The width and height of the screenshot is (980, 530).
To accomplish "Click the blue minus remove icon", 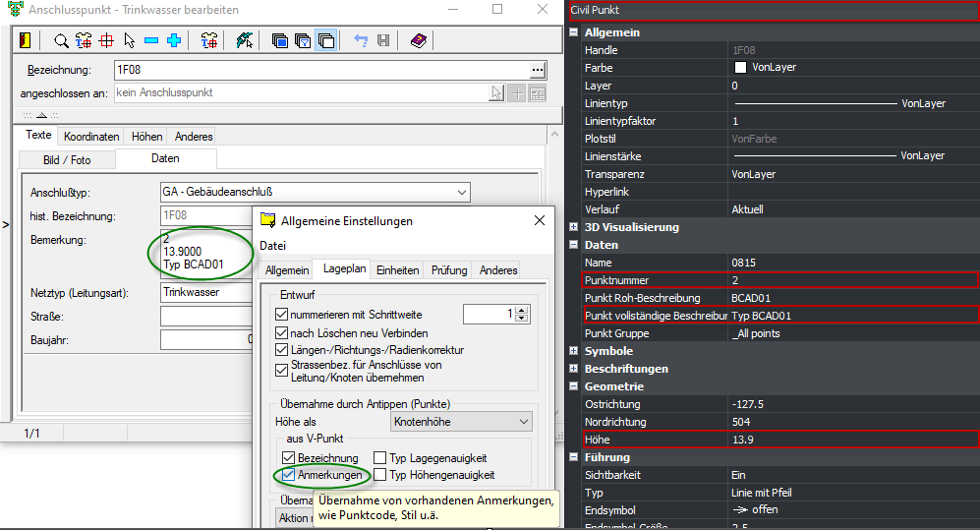I will pyautogui.click(x=151, y=40).
